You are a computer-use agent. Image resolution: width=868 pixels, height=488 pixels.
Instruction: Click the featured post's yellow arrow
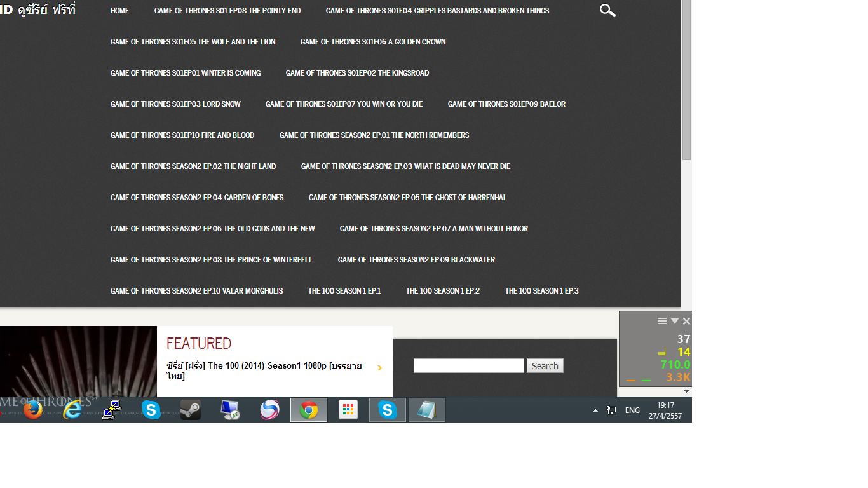(x=379, y=367)
